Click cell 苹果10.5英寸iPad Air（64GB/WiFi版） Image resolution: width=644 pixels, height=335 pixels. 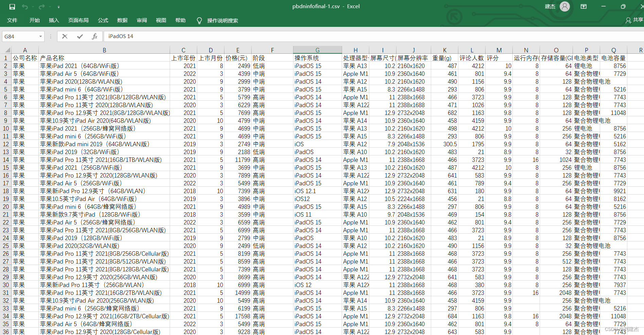104,199
